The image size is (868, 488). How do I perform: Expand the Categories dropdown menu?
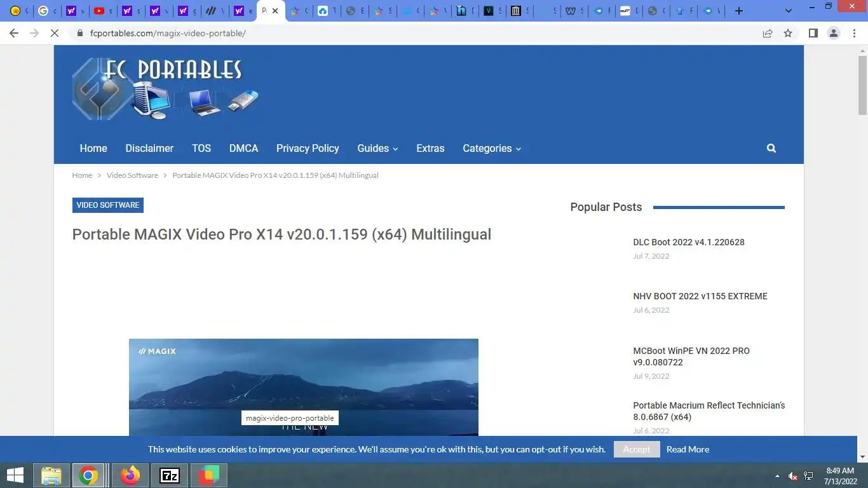492,148
